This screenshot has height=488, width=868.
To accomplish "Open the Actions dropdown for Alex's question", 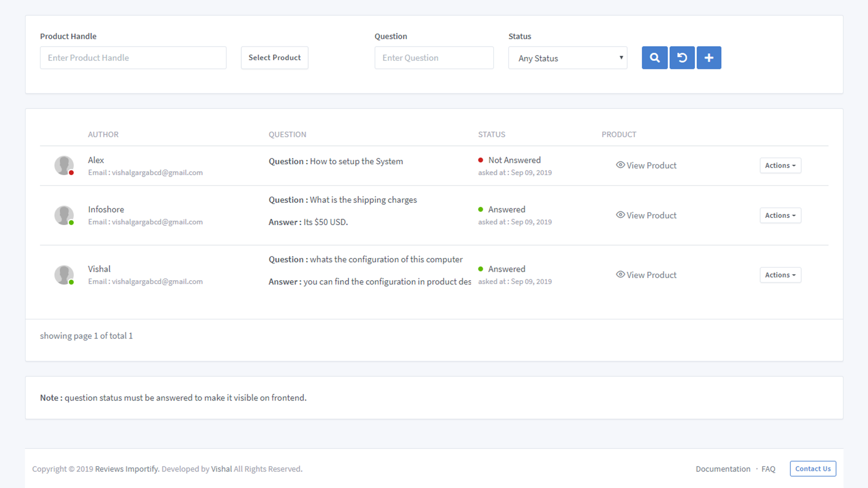I will point(780,165).
